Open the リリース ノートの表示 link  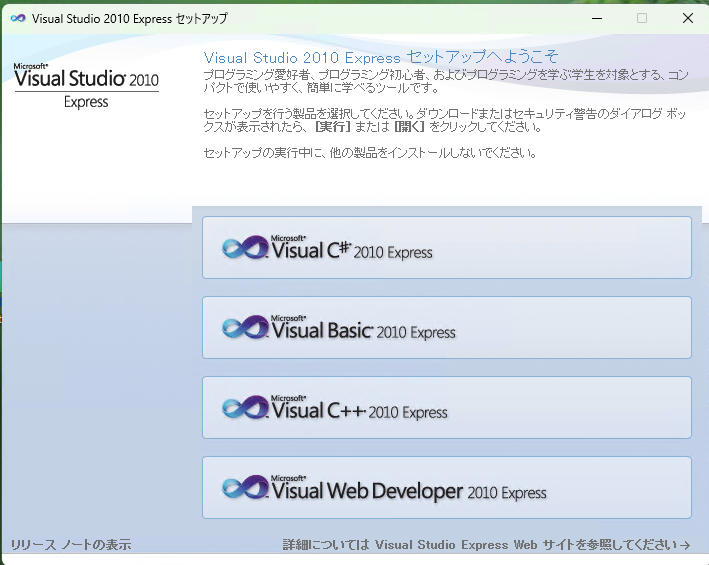[x=70, y=545]
